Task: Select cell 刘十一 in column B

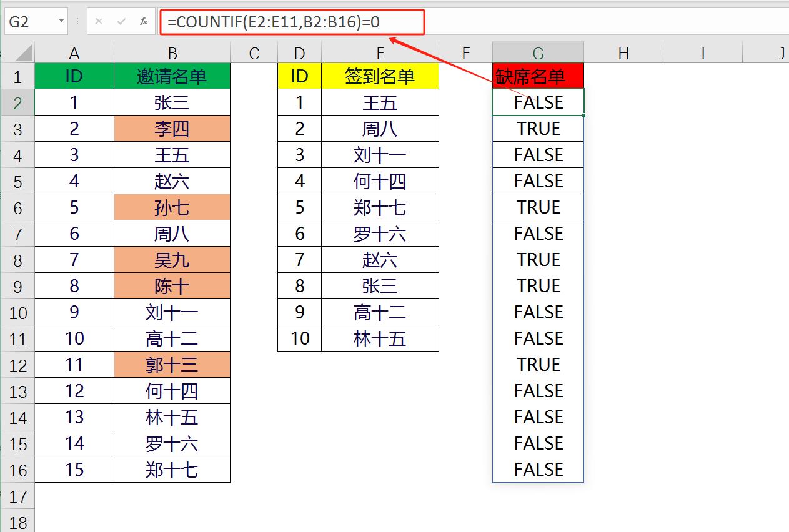Action: click(172, 312)
